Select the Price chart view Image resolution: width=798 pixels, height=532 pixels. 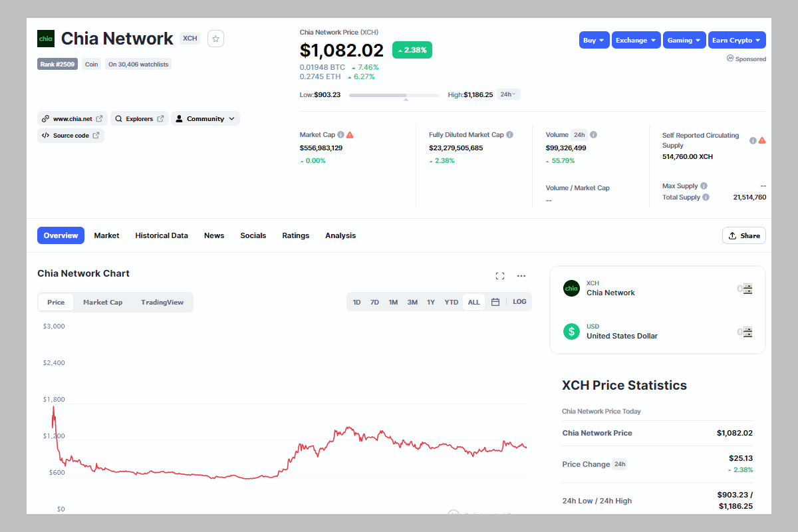(56, 302)
